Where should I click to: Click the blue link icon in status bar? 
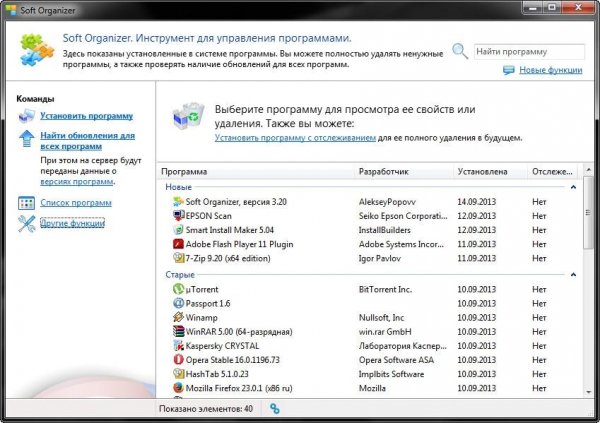point(274,409)
